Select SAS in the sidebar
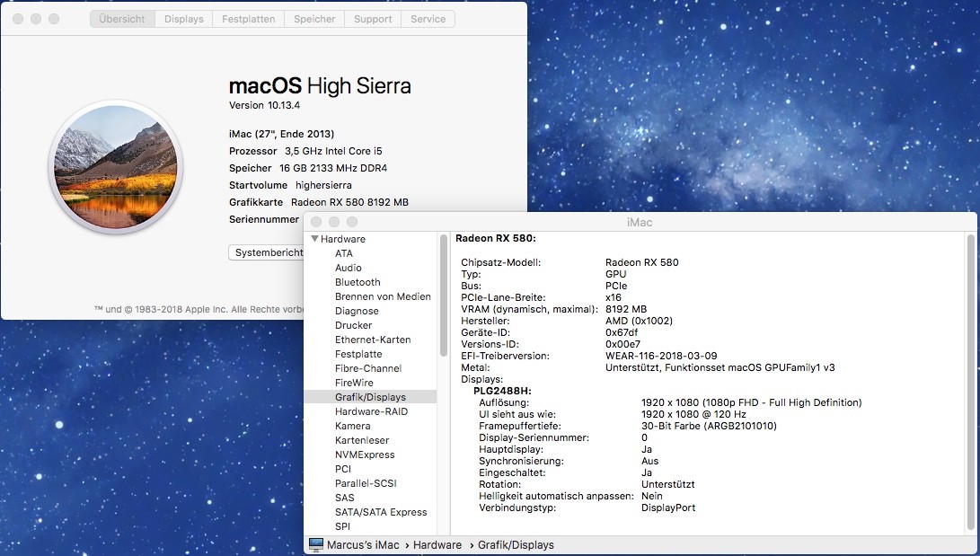980x556 pixels. [344, 498]
